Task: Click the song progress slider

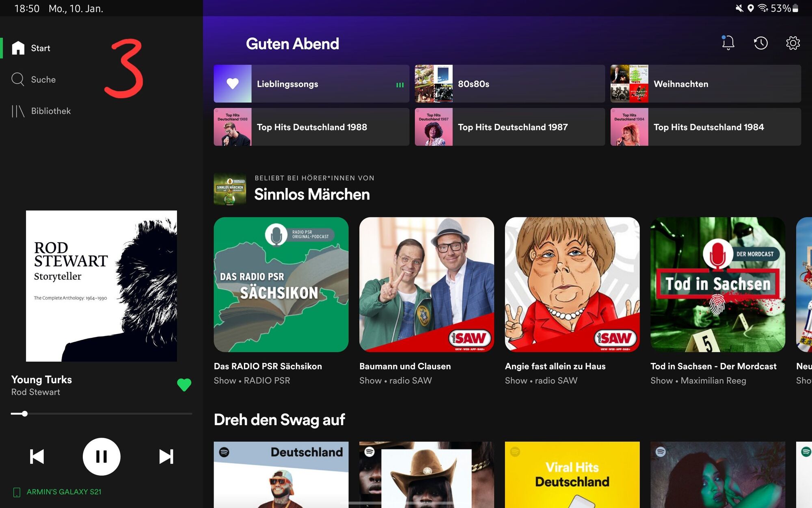Action: pos(101,414)
